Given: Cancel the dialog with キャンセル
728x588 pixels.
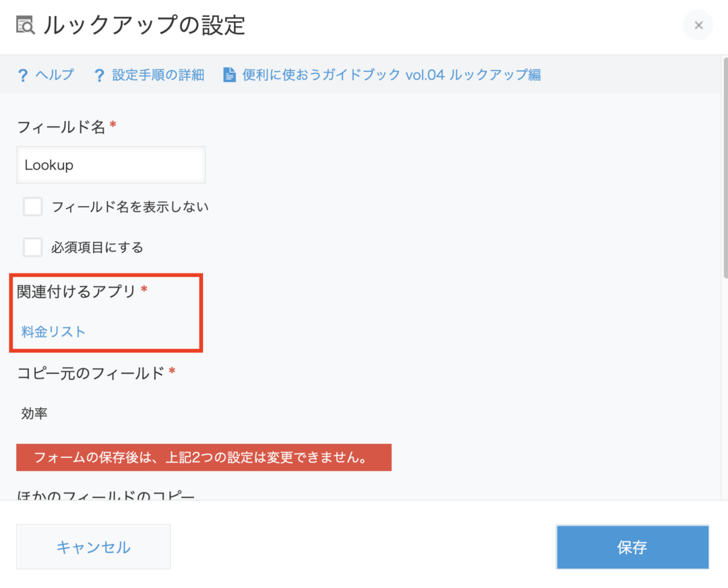Looking at the screenshot, I should coord(93,547).
